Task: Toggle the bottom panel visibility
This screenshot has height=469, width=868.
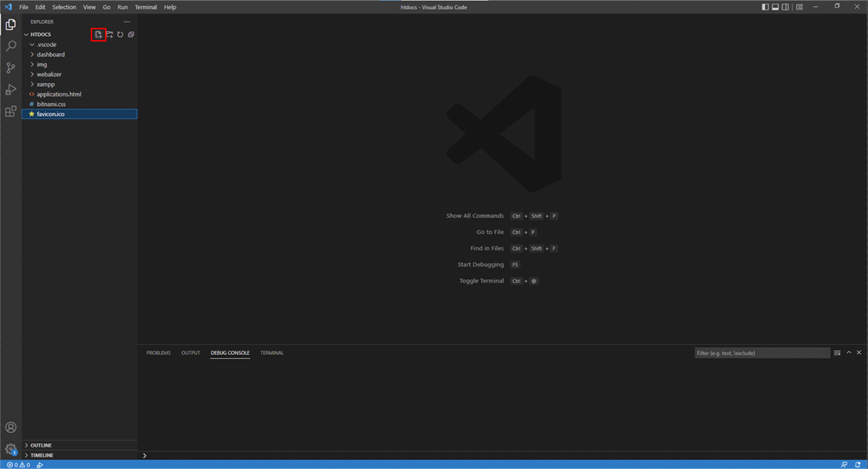Action: coord(775,7)
